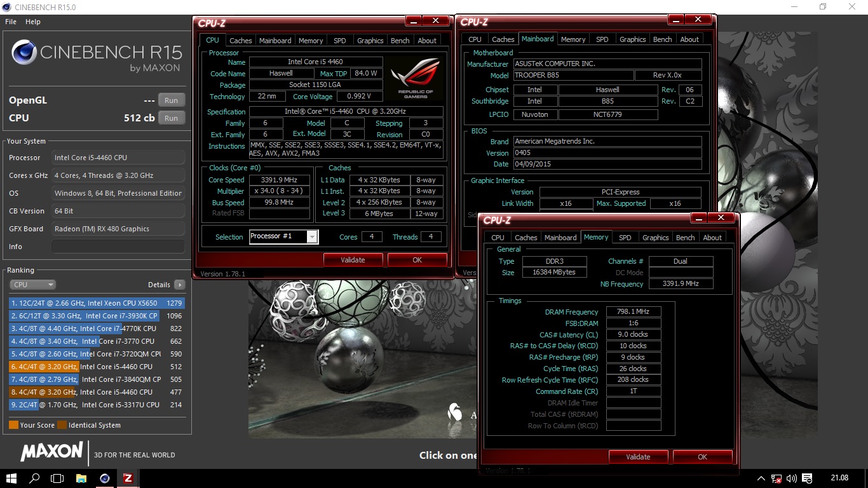The image size is (868, 488).
Task: Click the DRAM Frequency value 798.1 MHz
Action: pos(634,312)
